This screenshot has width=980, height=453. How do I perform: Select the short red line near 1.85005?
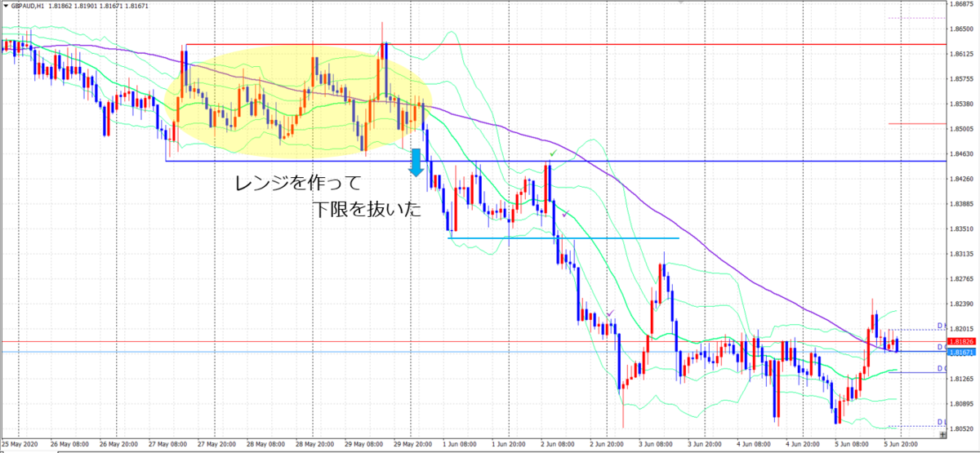[917, 124]
